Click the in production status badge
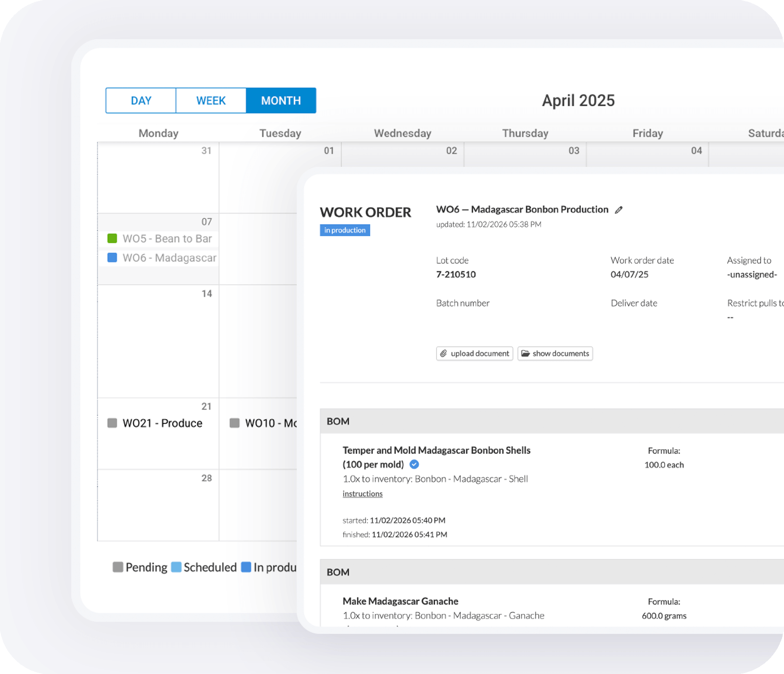784x674 pixels. tap(345, 230)
